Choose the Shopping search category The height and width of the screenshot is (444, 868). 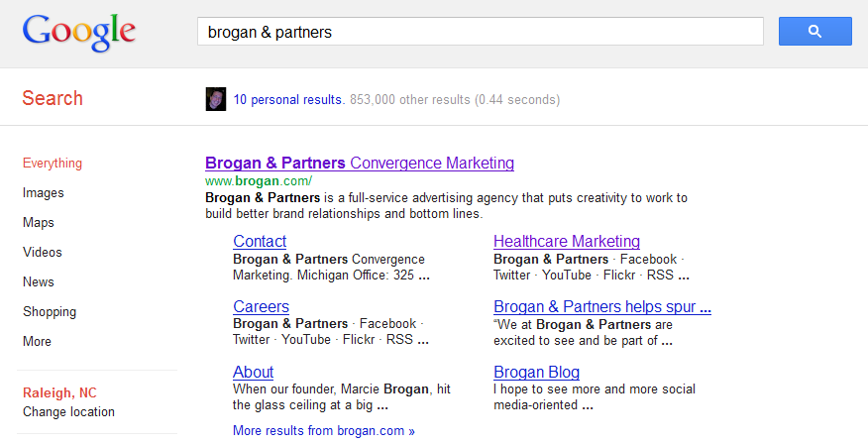[50, 311]
